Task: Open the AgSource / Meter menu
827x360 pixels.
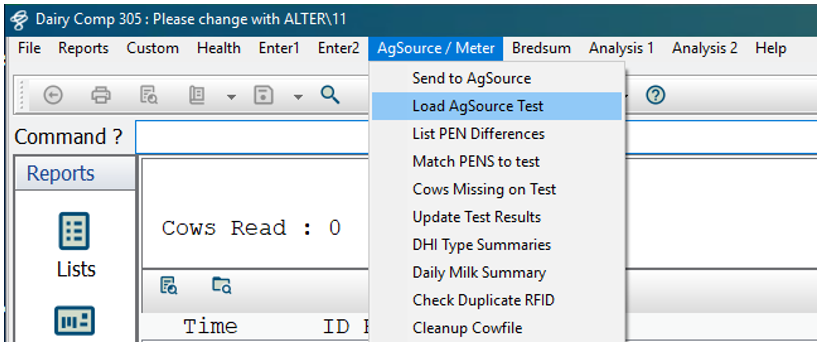Action: (x=436, y=48)
